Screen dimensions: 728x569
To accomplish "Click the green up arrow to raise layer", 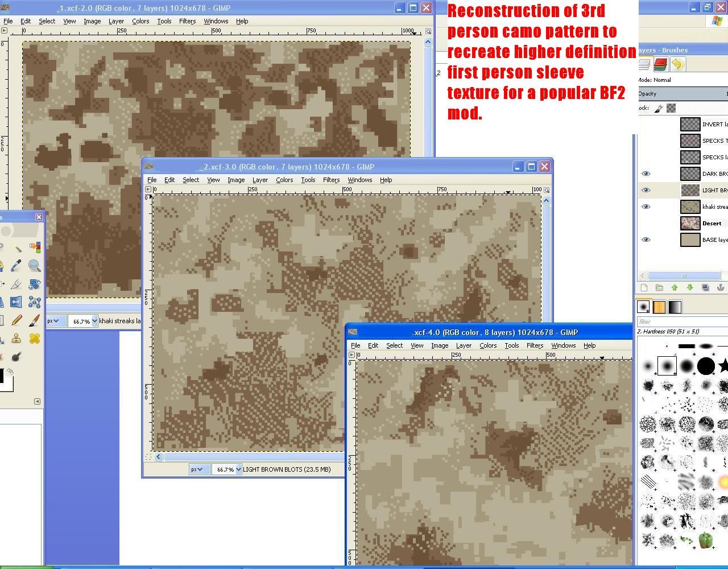I will pos(675,287).
